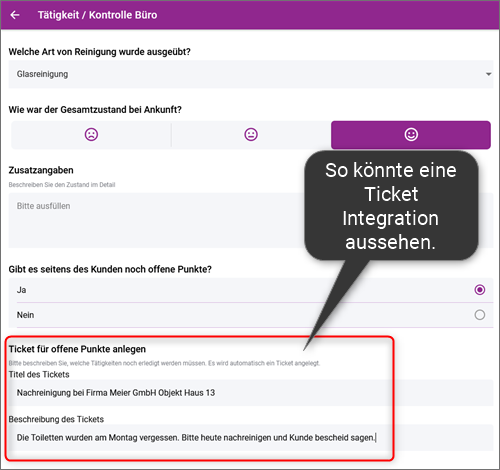The width and height of the screenshot is (500, 470).
Task: Click the Gibt es seitens des Kunden question
Action: tap(110, 269)
